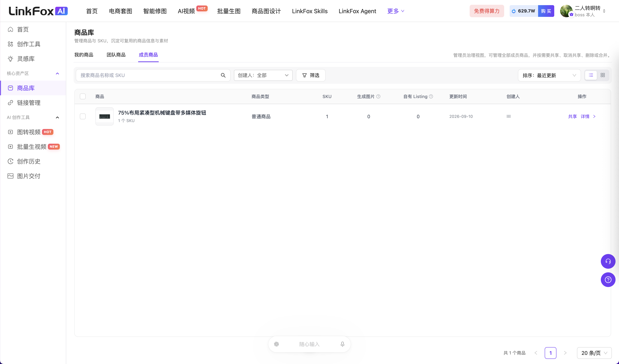
Task: Open customer service headset button
Action: click(608, 261)
